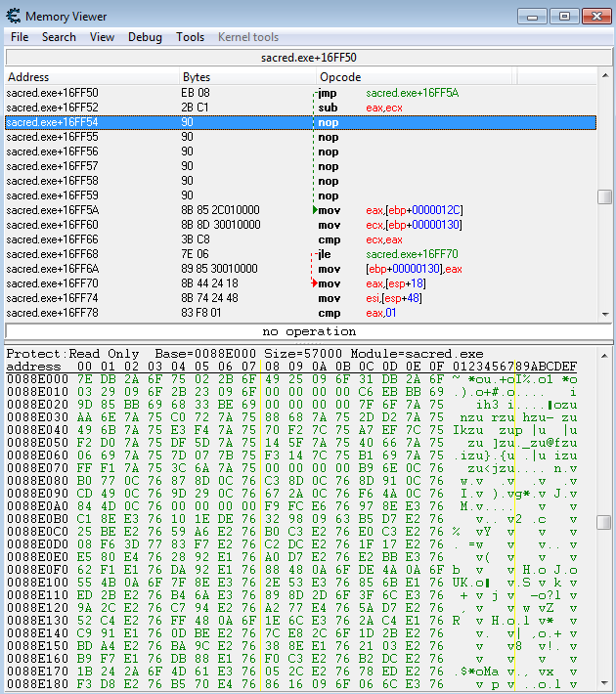Click the Memory Viewer title bar icon
Screen dimensions: 616x694
[x=13, y=17]
